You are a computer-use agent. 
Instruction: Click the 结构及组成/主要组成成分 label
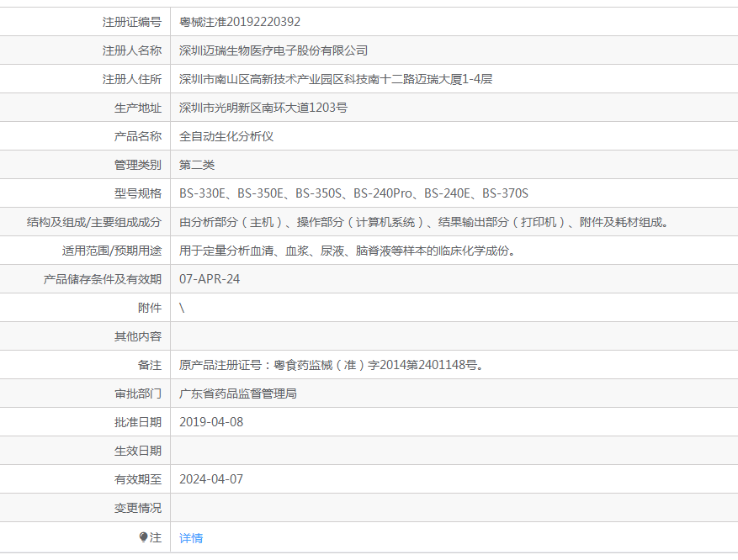click(94, 222)
